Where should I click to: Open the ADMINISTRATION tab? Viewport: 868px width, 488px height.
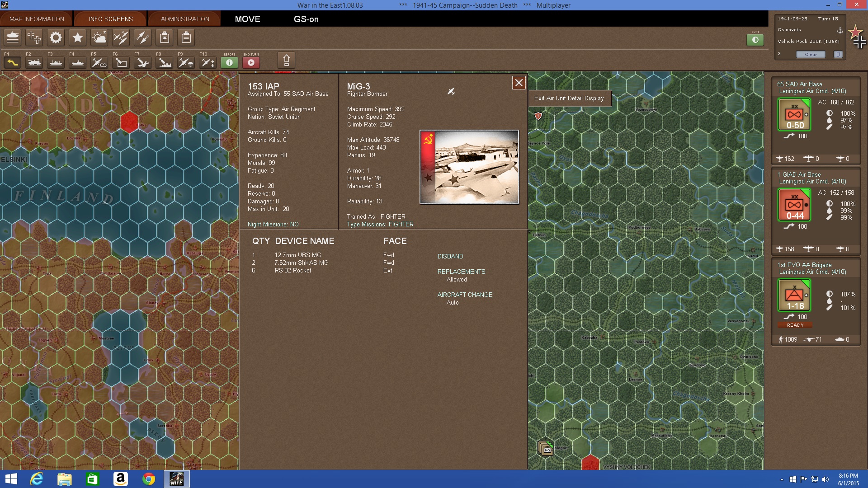[185, 19]
